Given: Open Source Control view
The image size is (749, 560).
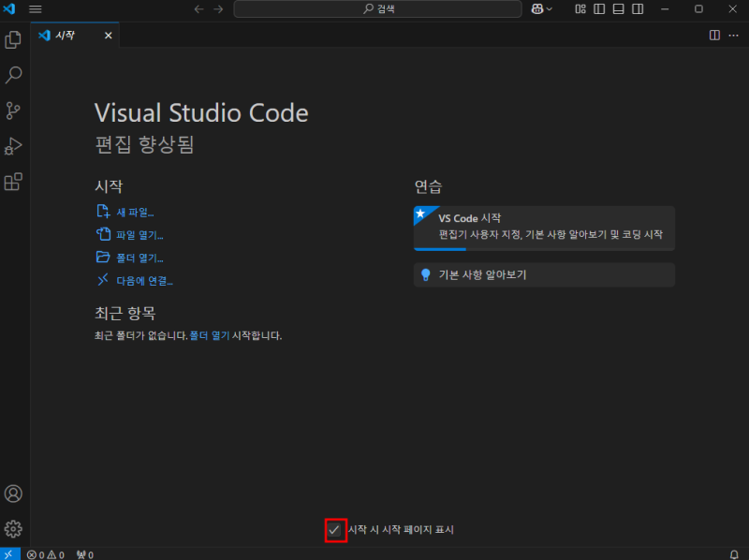Looking at the screenshot, I should tap(13, 110).
